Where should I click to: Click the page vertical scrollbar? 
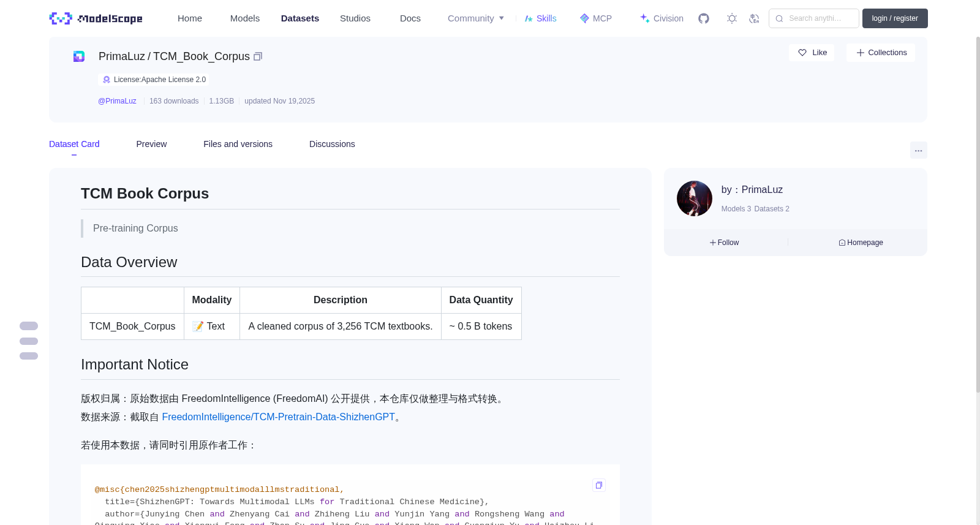978,214
